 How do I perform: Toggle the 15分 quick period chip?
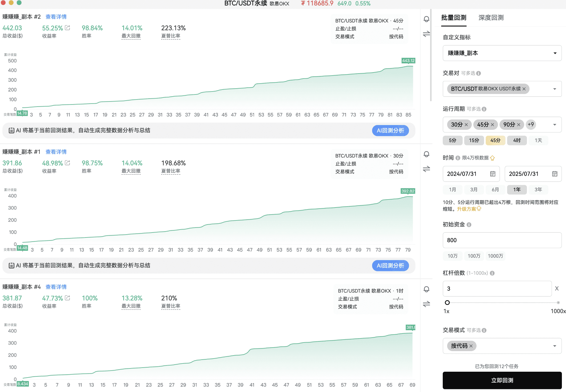pos(474,140)
